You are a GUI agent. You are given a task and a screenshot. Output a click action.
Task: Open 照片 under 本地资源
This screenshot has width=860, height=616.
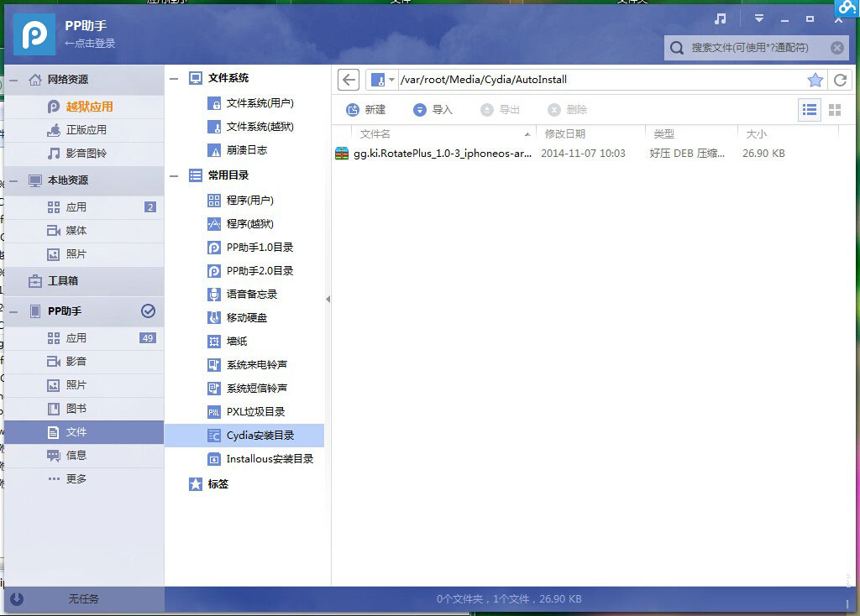point(84,254)
